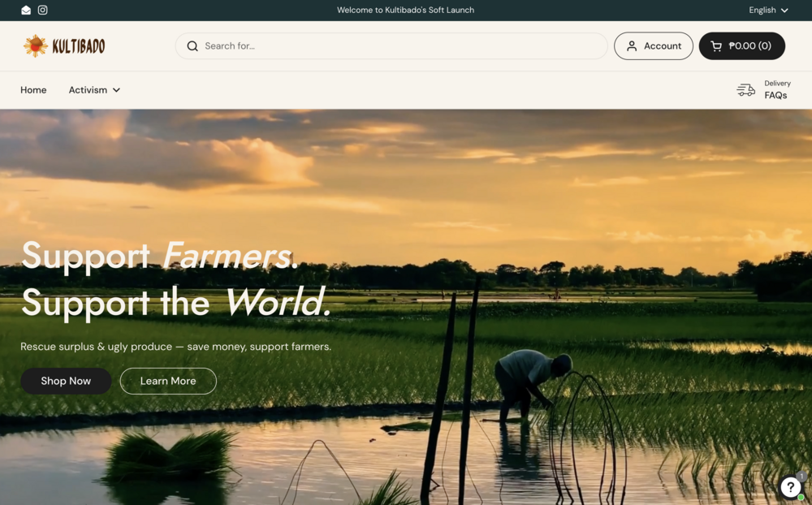Screen dimensions: 812x505
Task: Click the search magnifier icon
Action: 192,46
